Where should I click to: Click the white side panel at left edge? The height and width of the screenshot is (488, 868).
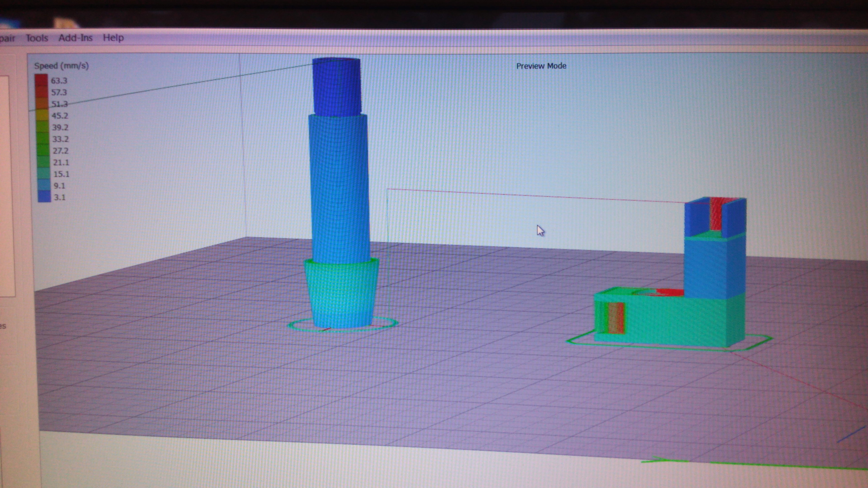(x=7, y=185)
